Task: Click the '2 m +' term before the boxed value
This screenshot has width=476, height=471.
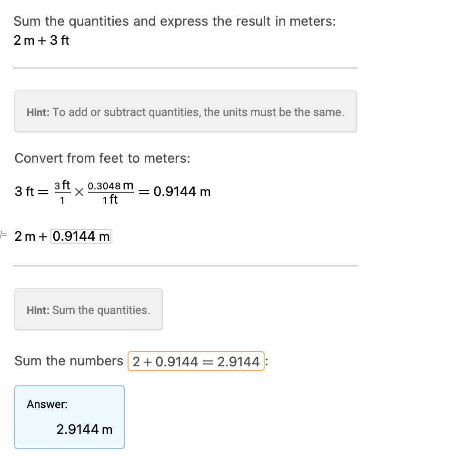Action: click(x=31, y=236)
